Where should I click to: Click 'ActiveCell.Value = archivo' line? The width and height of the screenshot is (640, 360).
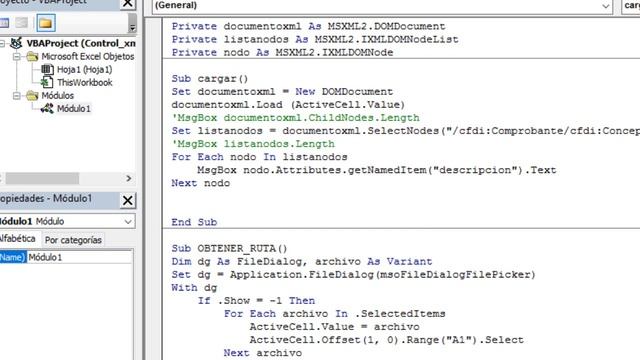[335, 327]
